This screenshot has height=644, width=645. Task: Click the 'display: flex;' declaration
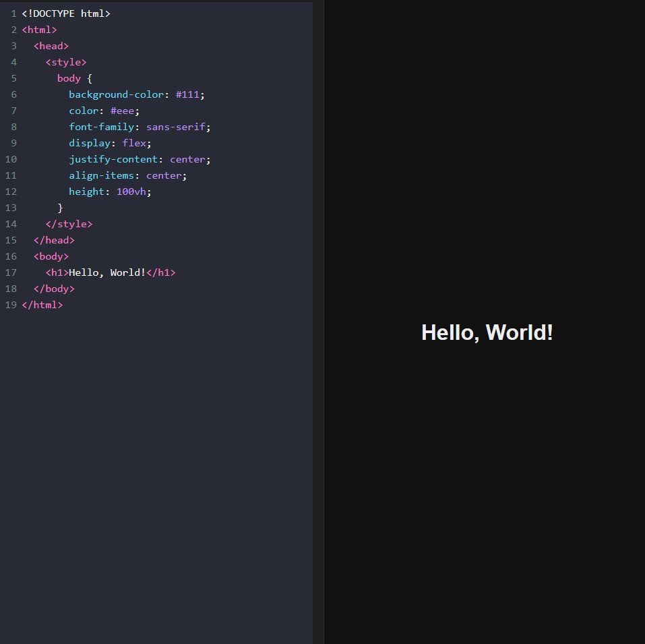click(110, 143)
